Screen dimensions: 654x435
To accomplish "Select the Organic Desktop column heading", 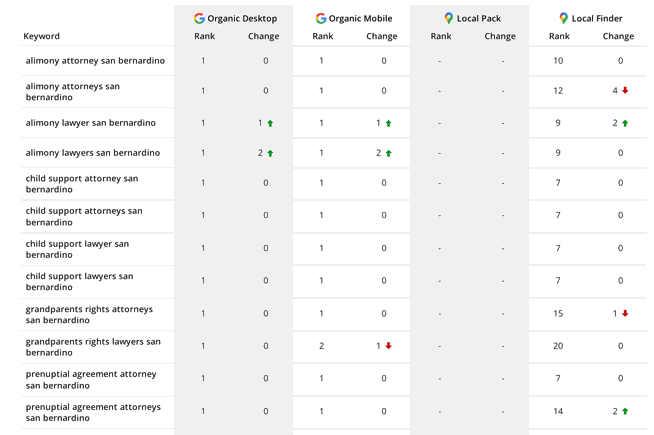I will tap(242, 18).
